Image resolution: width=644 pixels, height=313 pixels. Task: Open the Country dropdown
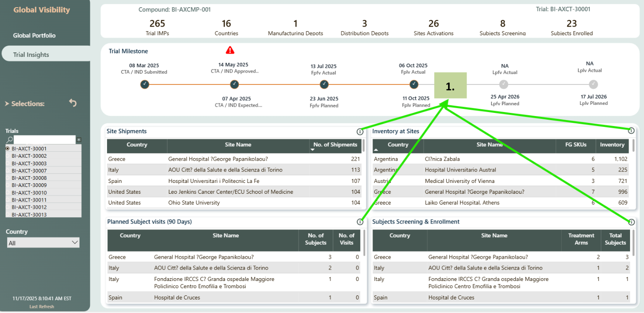tap(43, 243)
